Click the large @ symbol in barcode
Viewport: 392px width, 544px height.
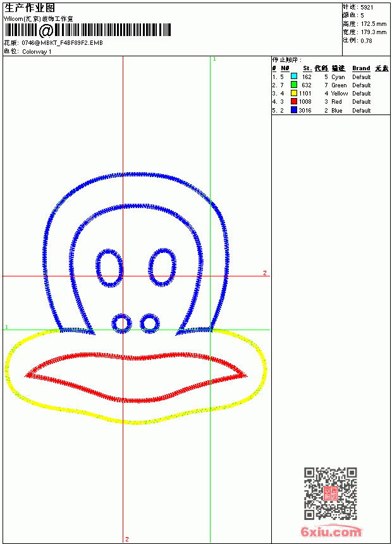pos(46,30)
